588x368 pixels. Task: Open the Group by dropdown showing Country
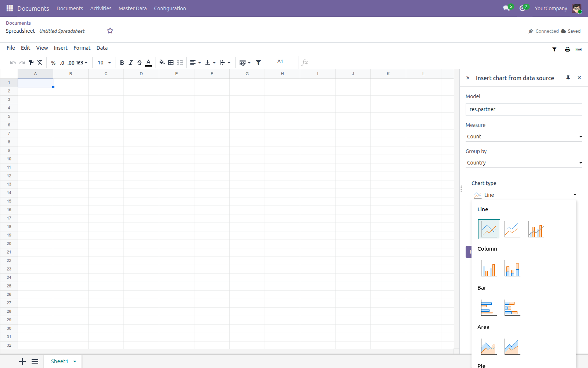pyautogui.click(x=524, y=163)
